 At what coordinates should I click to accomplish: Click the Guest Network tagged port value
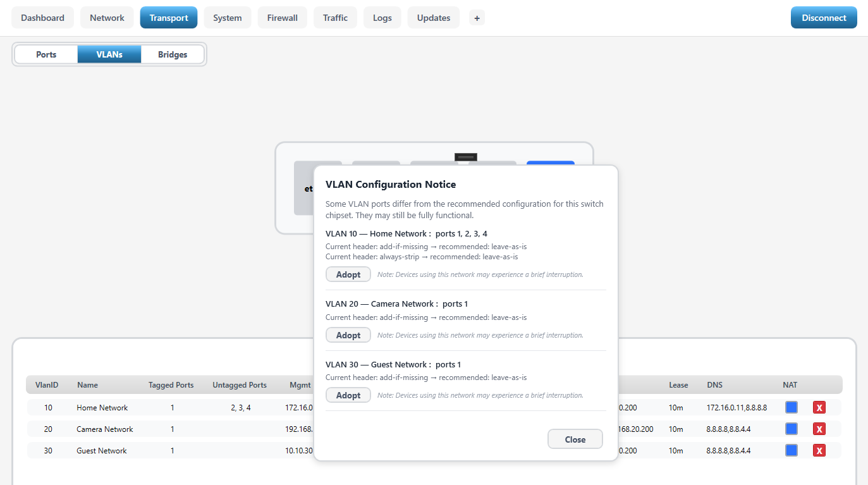click(x=172, y=451)
